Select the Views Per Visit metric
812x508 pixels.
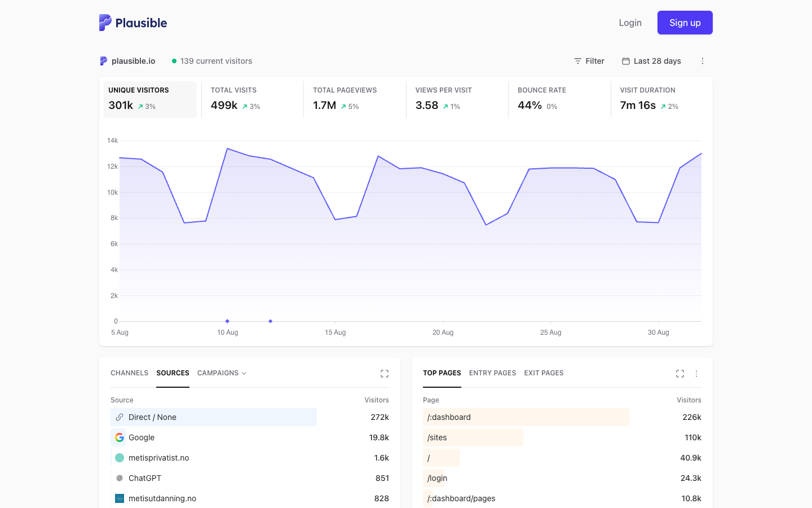coord(457,99)
